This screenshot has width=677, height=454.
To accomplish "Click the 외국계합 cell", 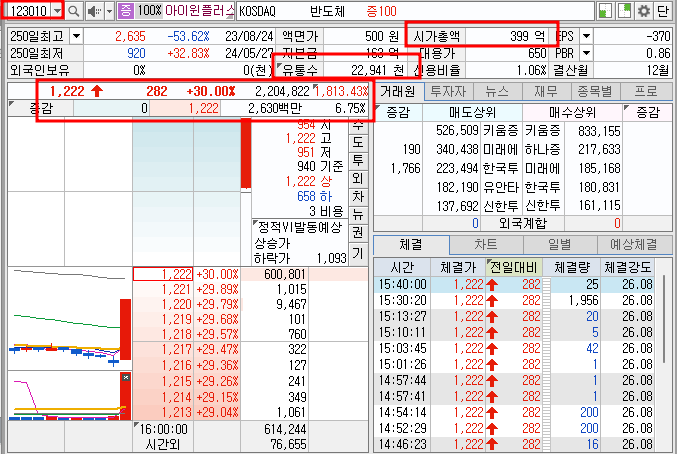I will 522,223.
